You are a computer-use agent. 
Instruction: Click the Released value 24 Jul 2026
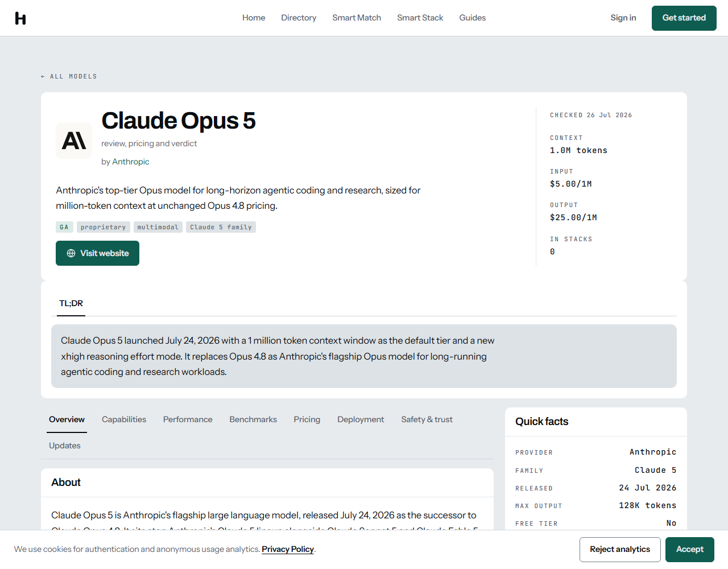(648, 488)
